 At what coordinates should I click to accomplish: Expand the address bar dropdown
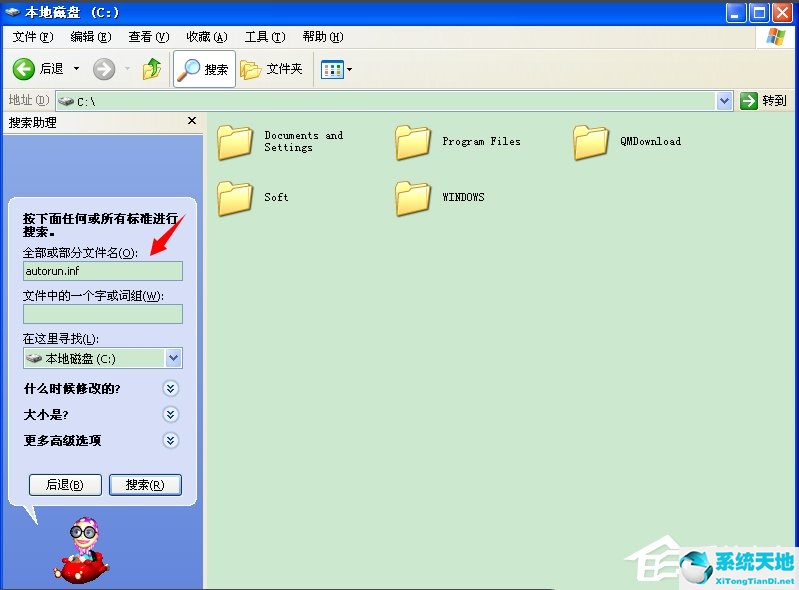[x=725, y=101]
